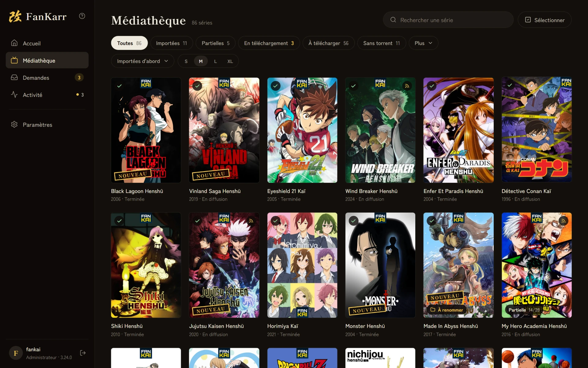The image size is (588, 368).
Task: Click the Paramètres gear icon
Action: point(14,124)
